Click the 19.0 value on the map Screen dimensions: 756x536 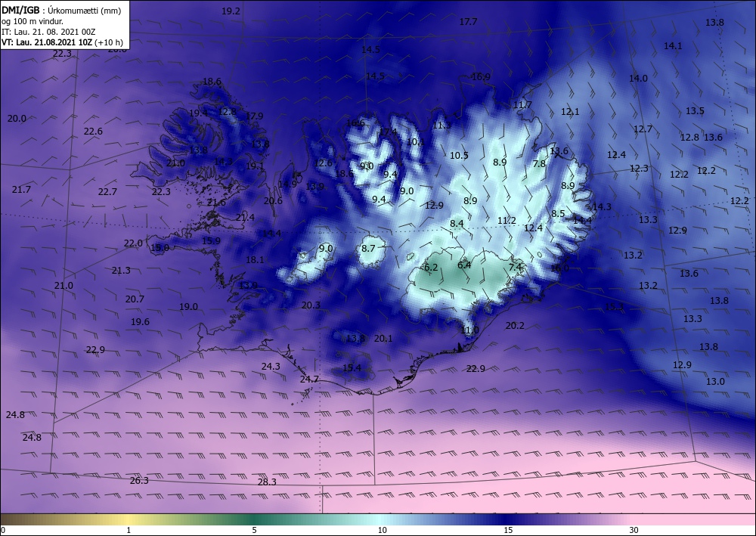pos(188,306)
